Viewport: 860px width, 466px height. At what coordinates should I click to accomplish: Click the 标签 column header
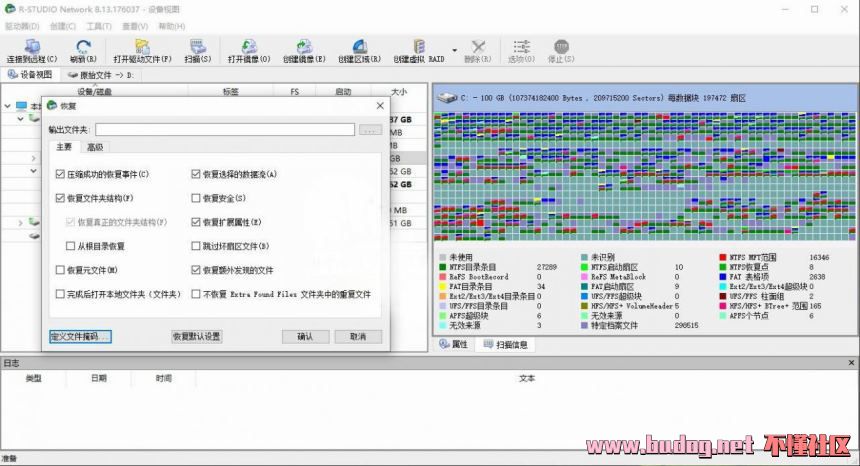click(x=231, y=92)
